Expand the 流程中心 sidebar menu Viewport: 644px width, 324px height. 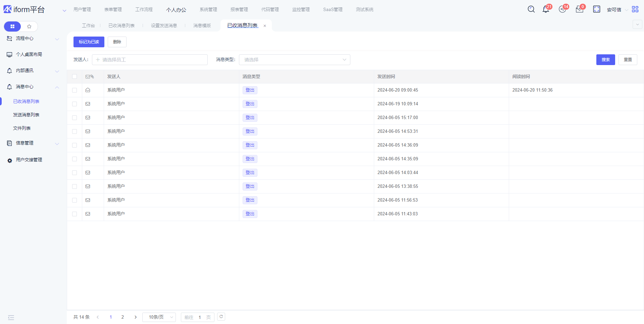click(33, 39)
